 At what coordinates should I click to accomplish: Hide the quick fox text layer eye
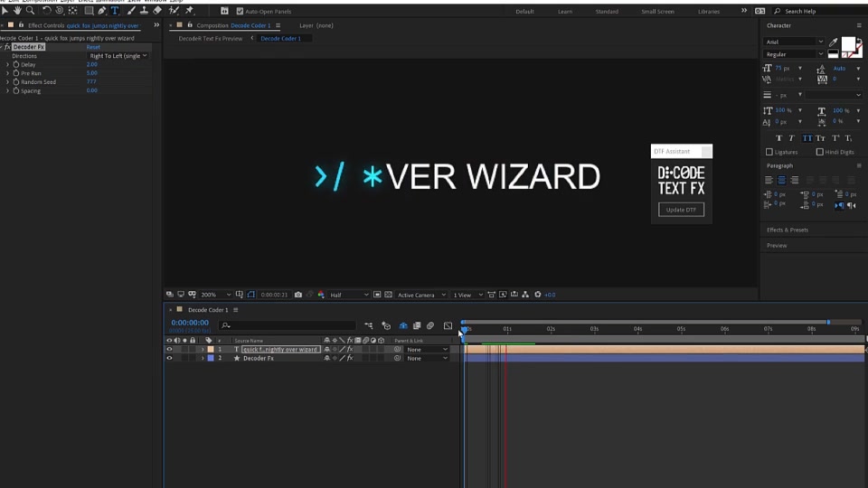coord(169,350)
